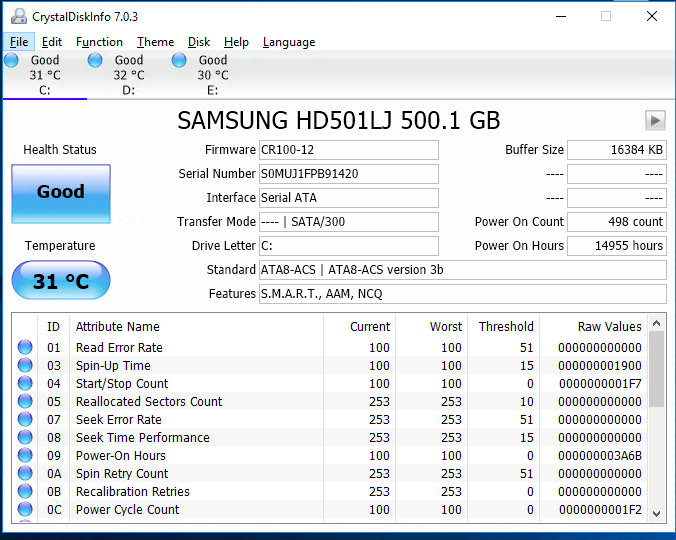Click status orb for drive D:
Screen dimensions: 676x540
pos(96,61)
